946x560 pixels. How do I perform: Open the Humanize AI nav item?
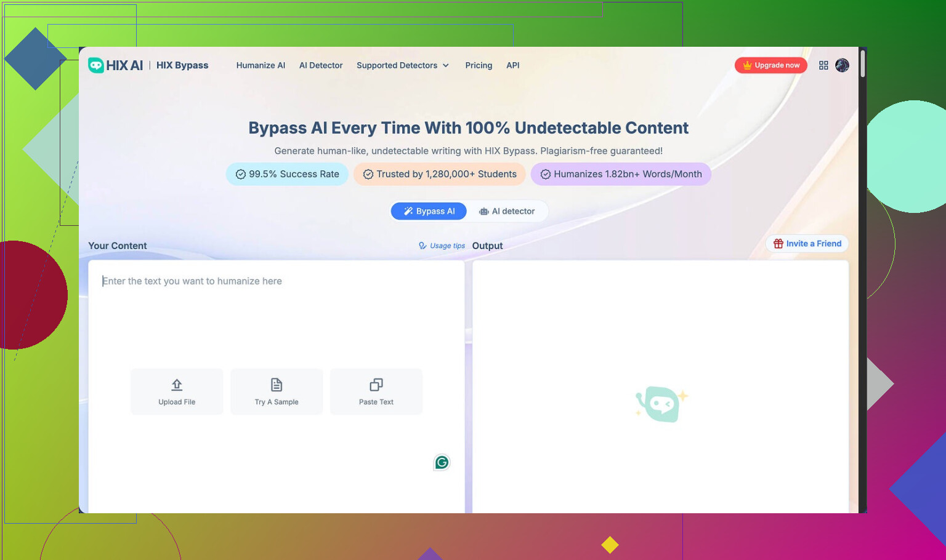(261, 65)
